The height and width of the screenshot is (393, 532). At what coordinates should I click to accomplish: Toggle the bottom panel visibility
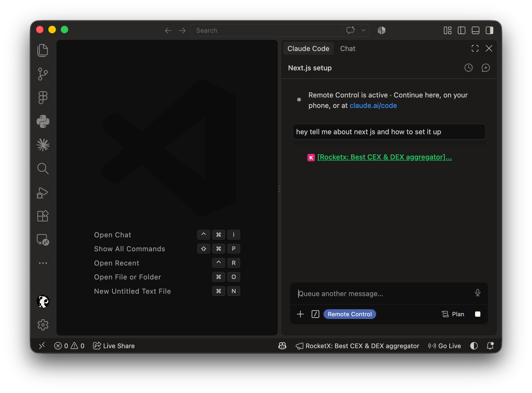pyautogui.click(x=476, y=31)
